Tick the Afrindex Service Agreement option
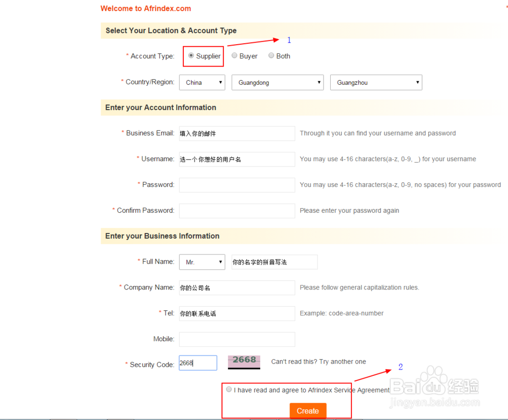The height and width of the screenshot is (420, 508). [229, 389]
